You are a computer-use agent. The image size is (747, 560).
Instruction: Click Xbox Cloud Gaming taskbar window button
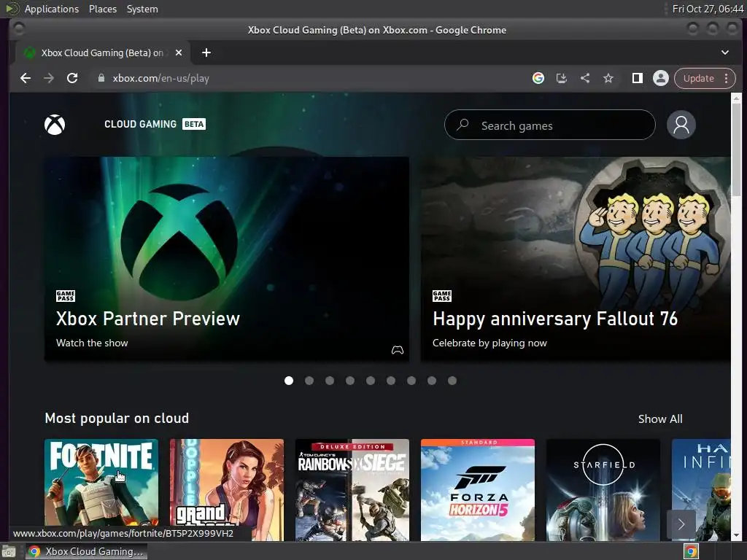click(x=86, y=551)
